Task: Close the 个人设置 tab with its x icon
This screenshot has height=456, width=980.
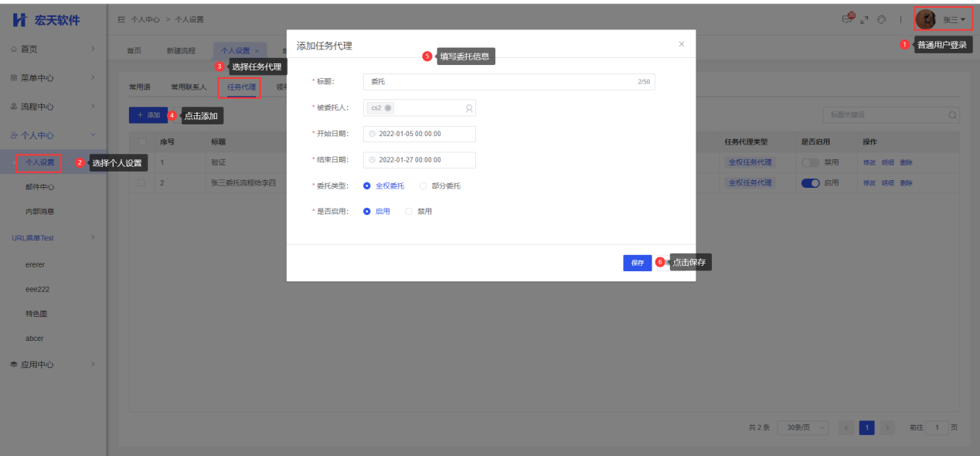Action: click(x=257, y=51)
